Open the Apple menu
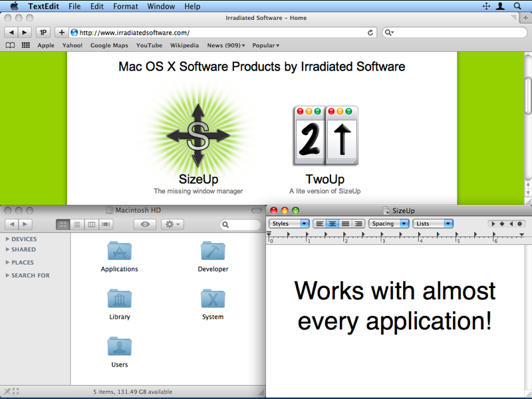This screenshot has height=399, width=532. [14, 6]
